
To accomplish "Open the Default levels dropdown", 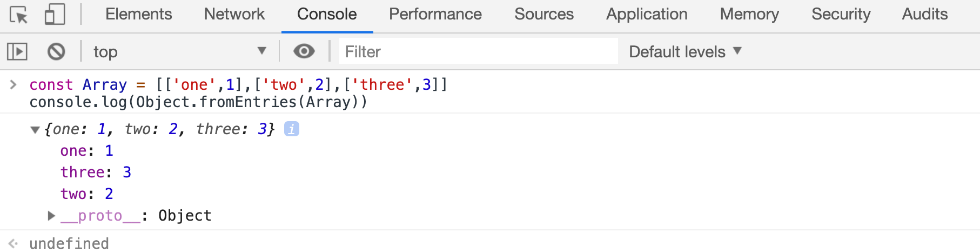I will click(x=686, y=51).
